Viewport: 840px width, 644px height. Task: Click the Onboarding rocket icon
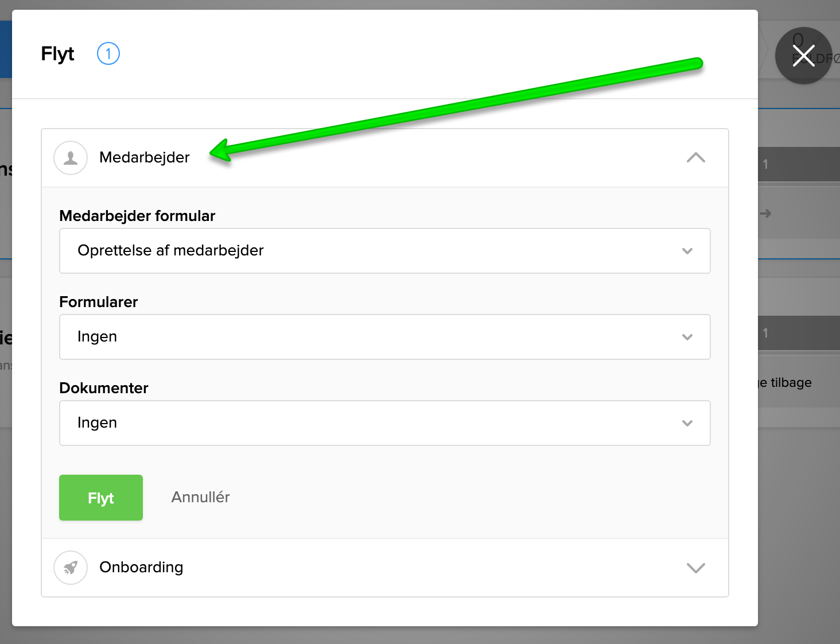(x=71, y=568)
